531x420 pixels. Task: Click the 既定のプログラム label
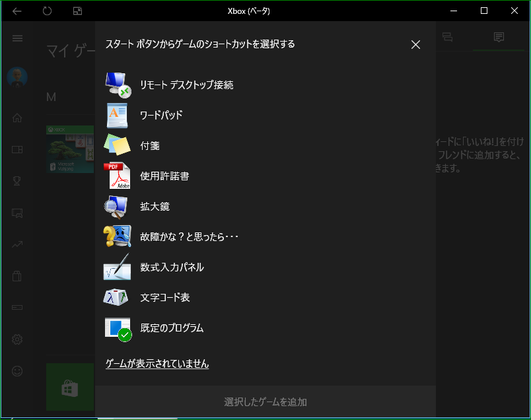tap(172, 328)
